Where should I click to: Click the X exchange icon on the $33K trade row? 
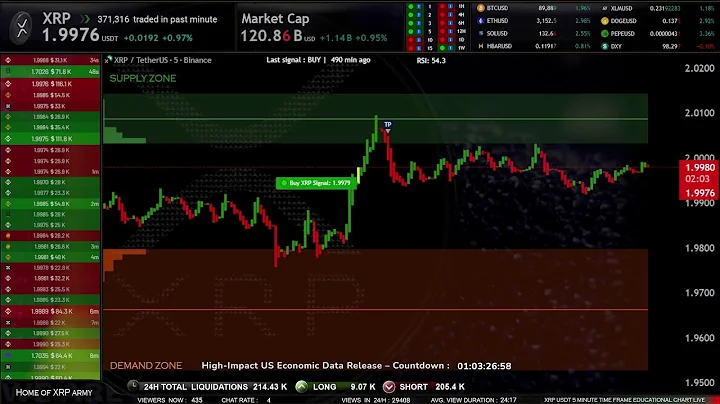(8, 106)
